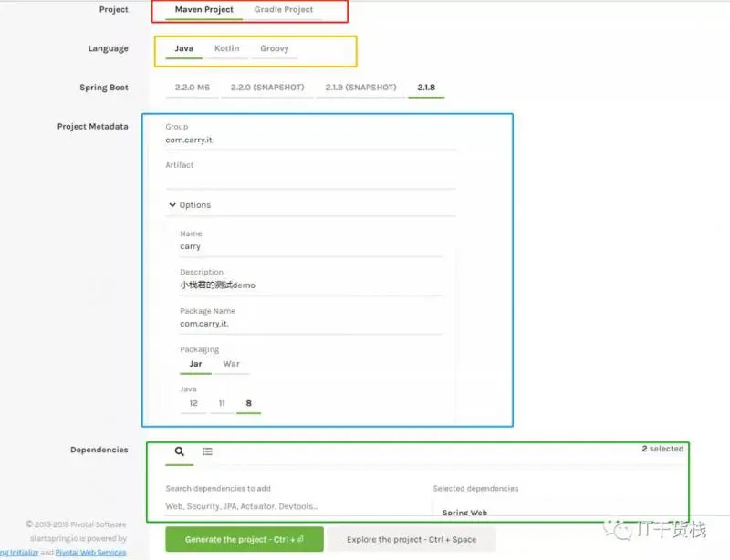Select Spring Boot 2.2.0 (SNAPSHOT)
The image size is (730, 560).
[267, 88]
